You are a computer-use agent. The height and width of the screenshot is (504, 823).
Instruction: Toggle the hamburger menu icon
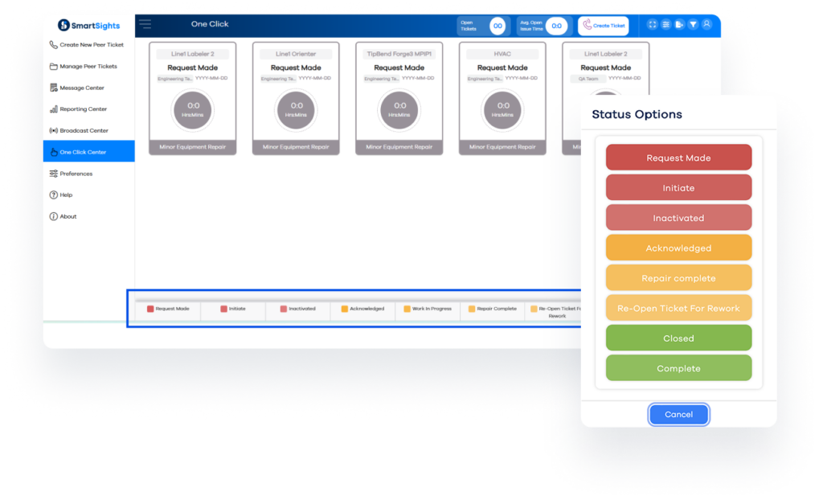point(145,24)
